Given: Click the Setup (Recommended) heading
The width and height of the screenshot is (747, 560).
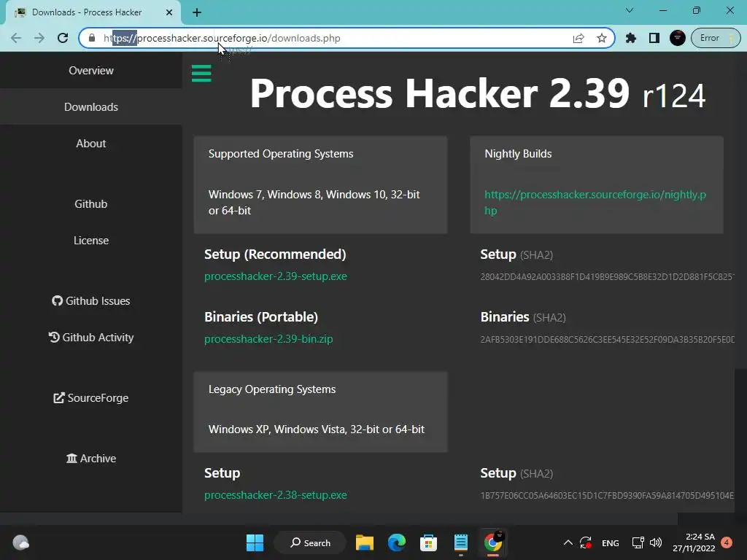Looking at the screenshot, I should pos(275,254).
